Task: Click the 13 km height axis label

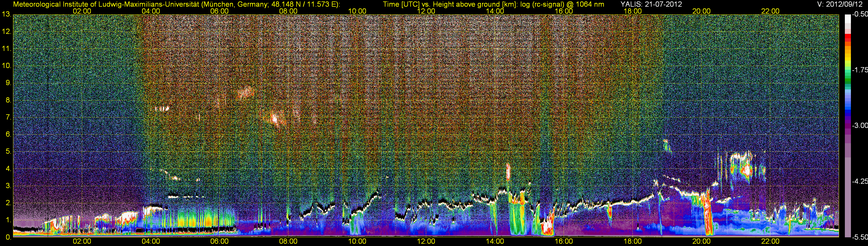Action: click(x=6, y=14)
